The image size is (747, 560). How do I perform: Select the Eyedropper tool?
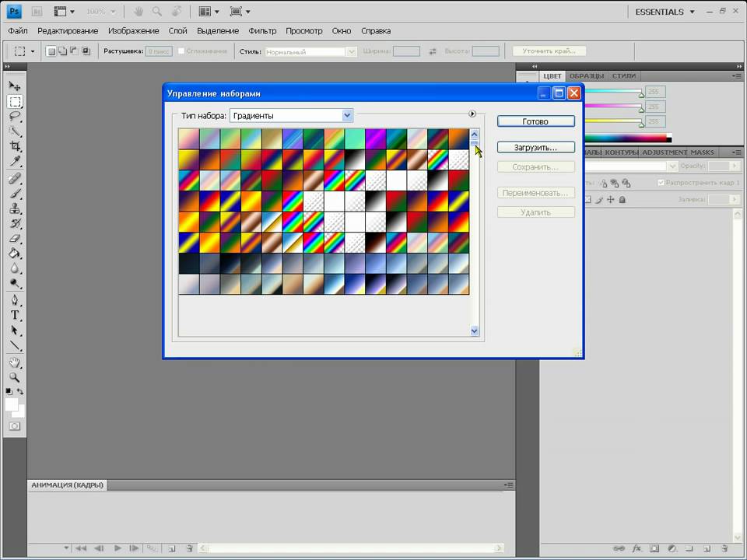(15, 162)
